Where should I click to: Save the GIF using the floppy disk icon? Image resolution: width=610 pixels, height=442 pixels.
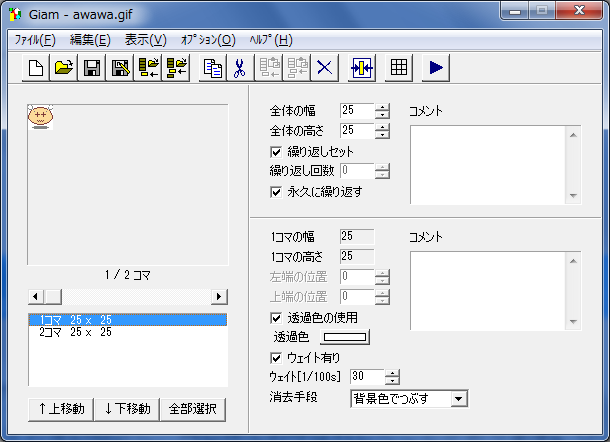(x=91, y=67)
